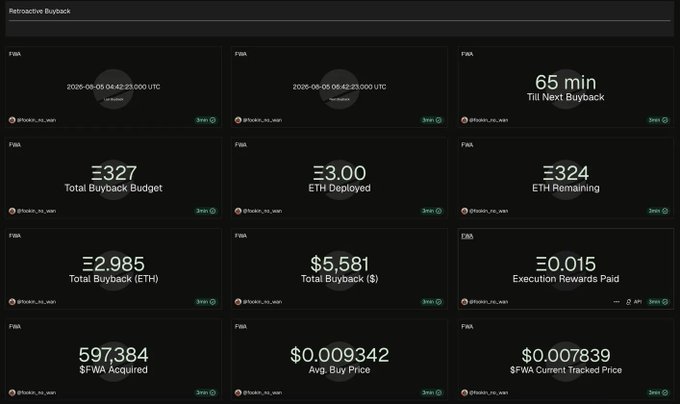The image size is (680, 404).
Task: Click the 3min badge on Total Buyback (ETH) card
Action: [206, 302]
